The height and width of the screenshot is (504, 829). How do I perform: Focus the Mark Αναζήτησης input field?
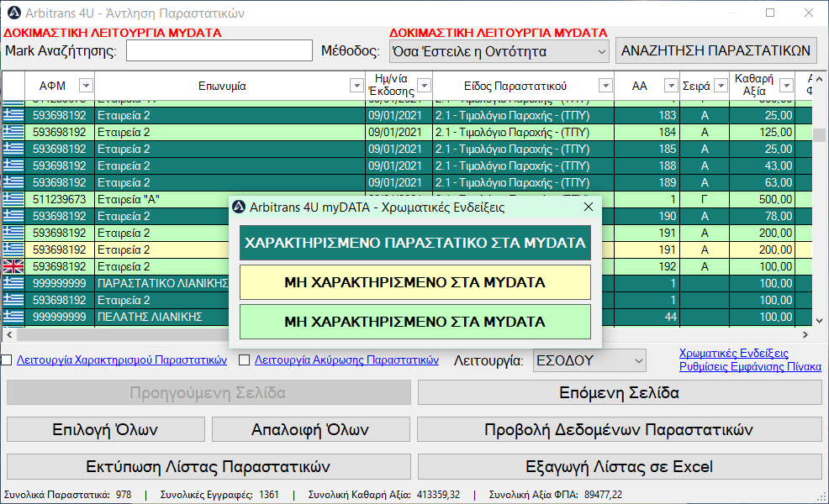click(x=219, y=51)
